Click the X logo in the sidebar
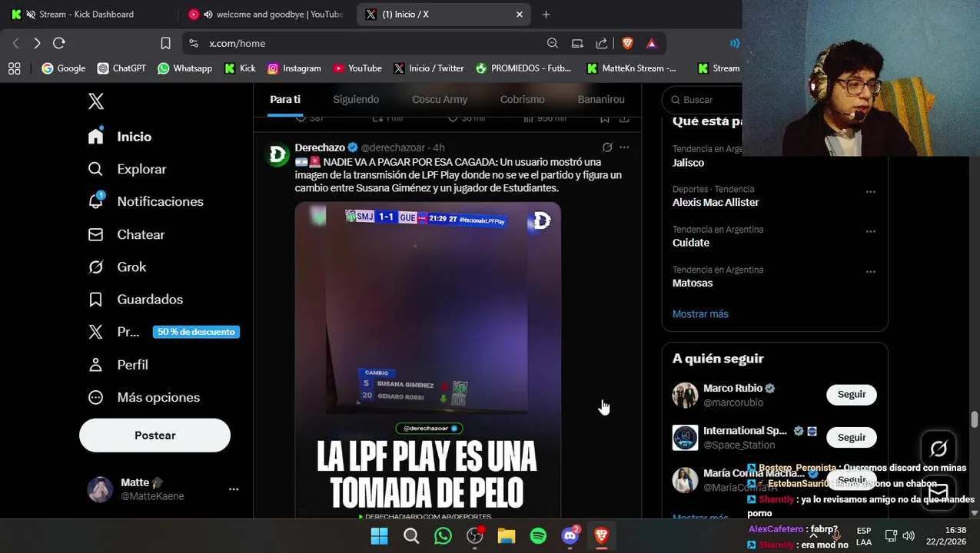 pos(96,101)
